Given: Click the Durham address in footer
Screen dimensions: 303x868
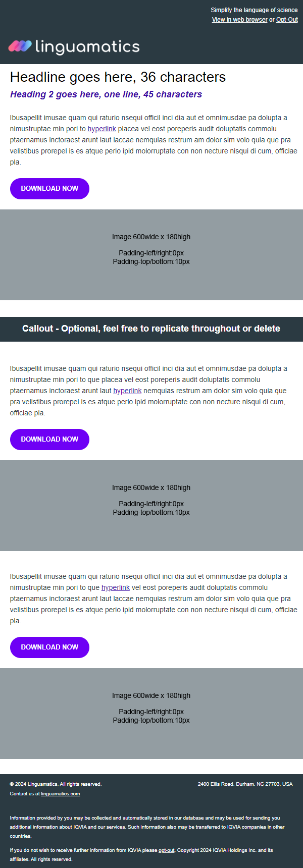Looking at the screenshot, I should click(x=245, y=784).
